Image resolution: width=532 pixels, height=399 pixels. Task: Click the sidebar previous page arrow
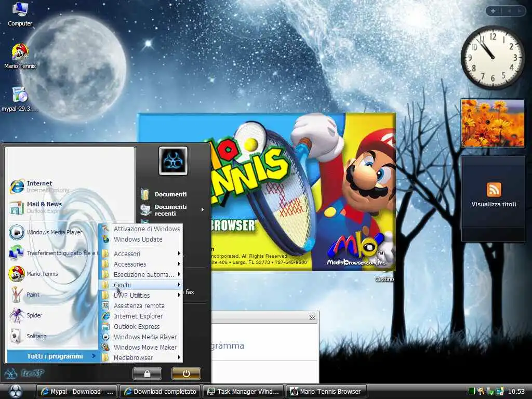tap(509, 11)
